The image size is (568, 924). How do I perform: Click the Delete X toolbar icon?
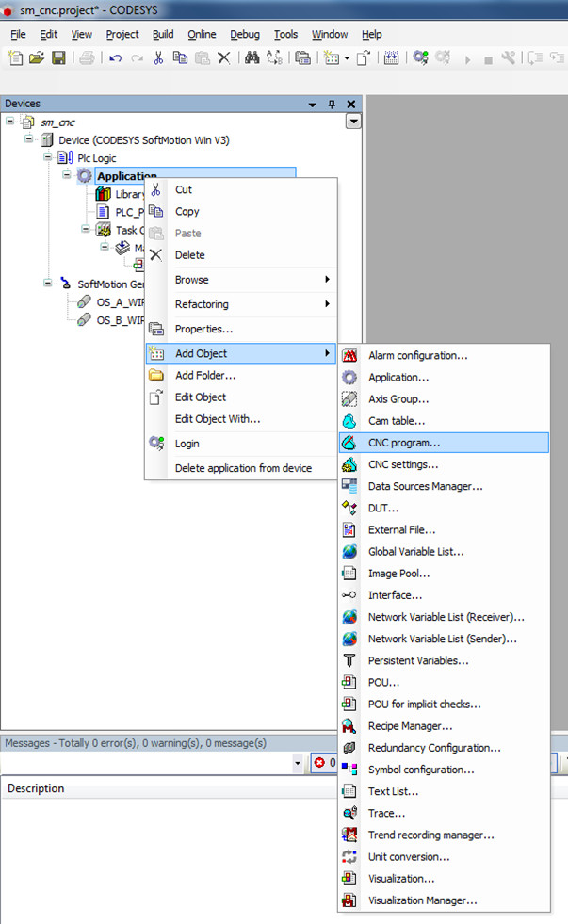tap(224, 57)
